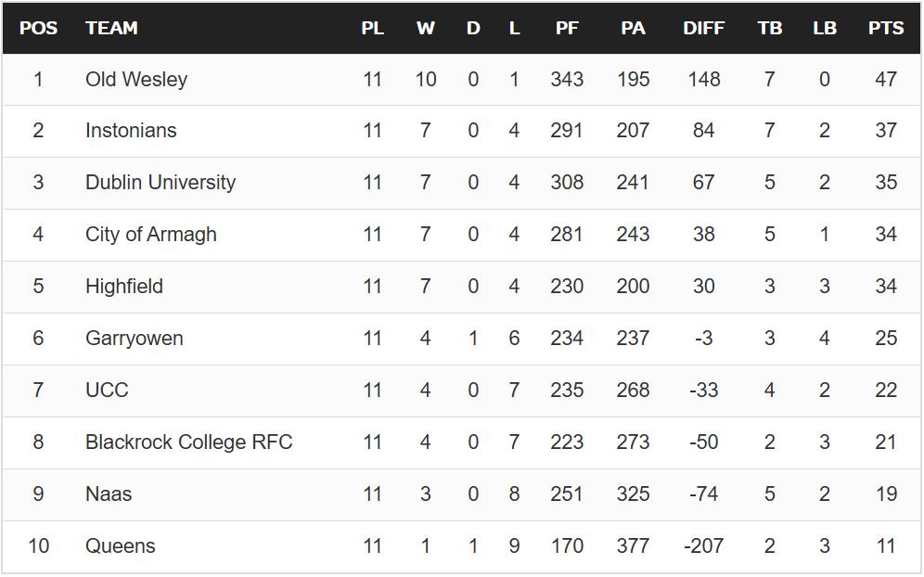Select the Highfield team name
Viewport: 924px width, 577px height.
coord(124,287)
